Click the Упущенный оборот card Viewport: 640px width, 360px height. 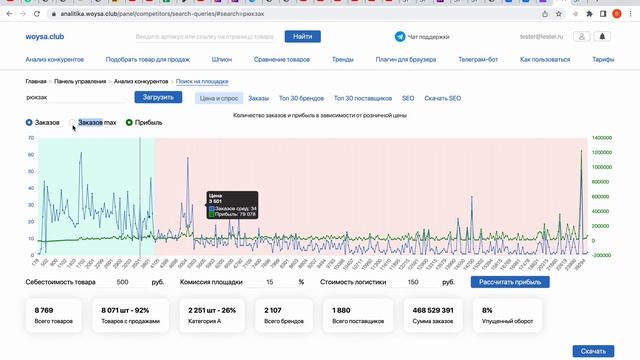click(x=507, y=315)
